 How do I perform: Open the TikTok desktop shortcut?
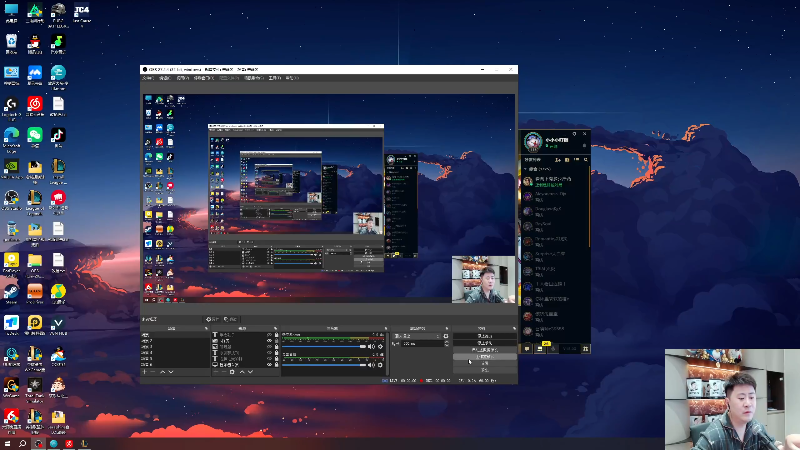click(59, 135)
